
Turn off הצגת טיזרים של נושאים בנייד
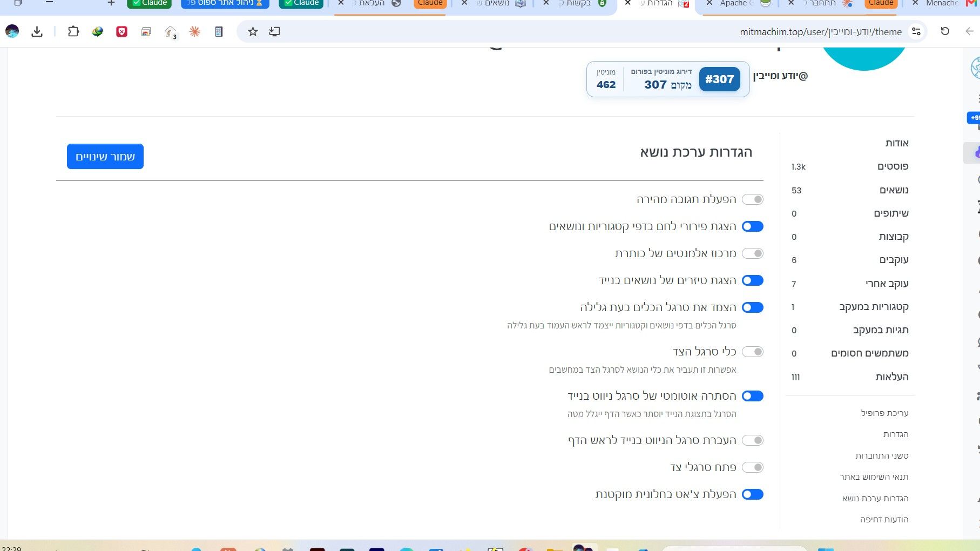point(753,280)
